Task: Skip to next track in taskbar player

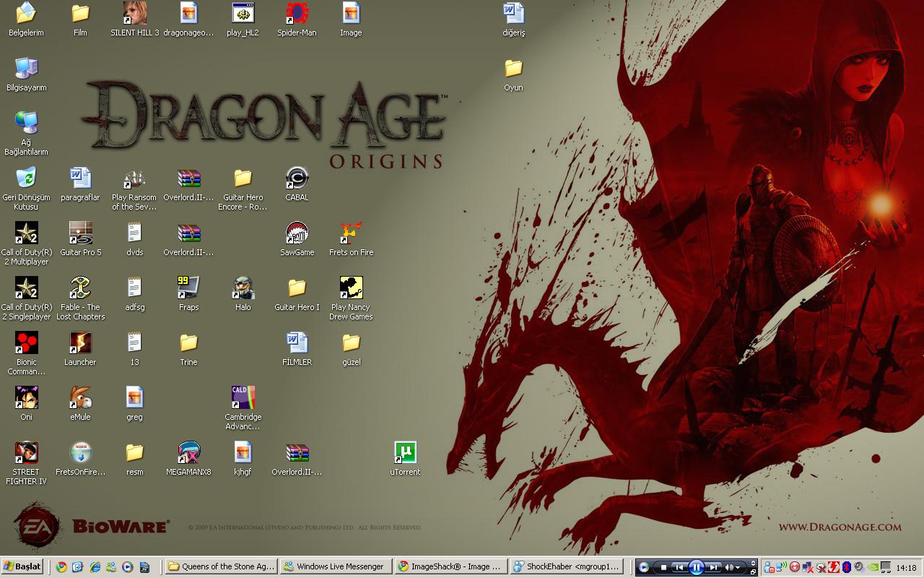Action: pyautogui.click(x=713, y=567)
